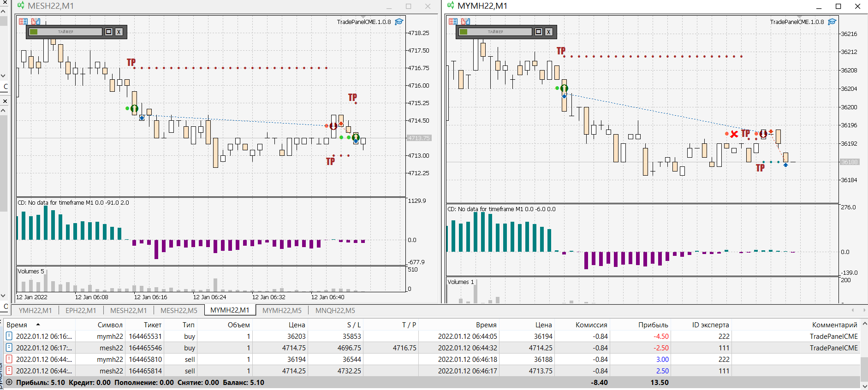Open the MESH22,M1 chart tab
Viewport: 868px width, 390px height.
(x=128, y=310)
